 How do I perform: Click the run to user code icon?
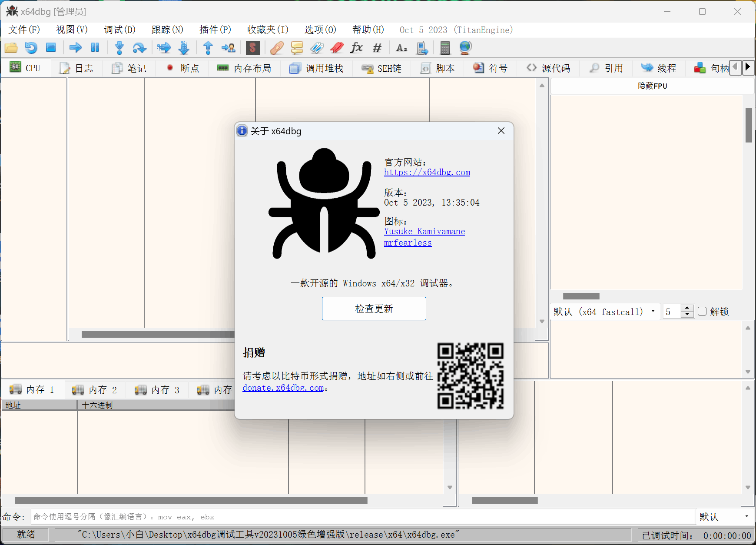228,47
